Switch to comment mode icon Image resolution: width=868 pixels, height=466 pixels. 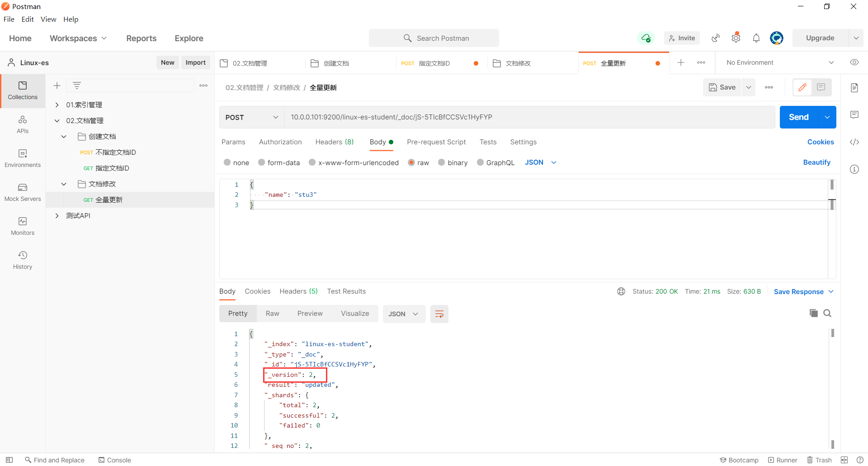point(821,87)
